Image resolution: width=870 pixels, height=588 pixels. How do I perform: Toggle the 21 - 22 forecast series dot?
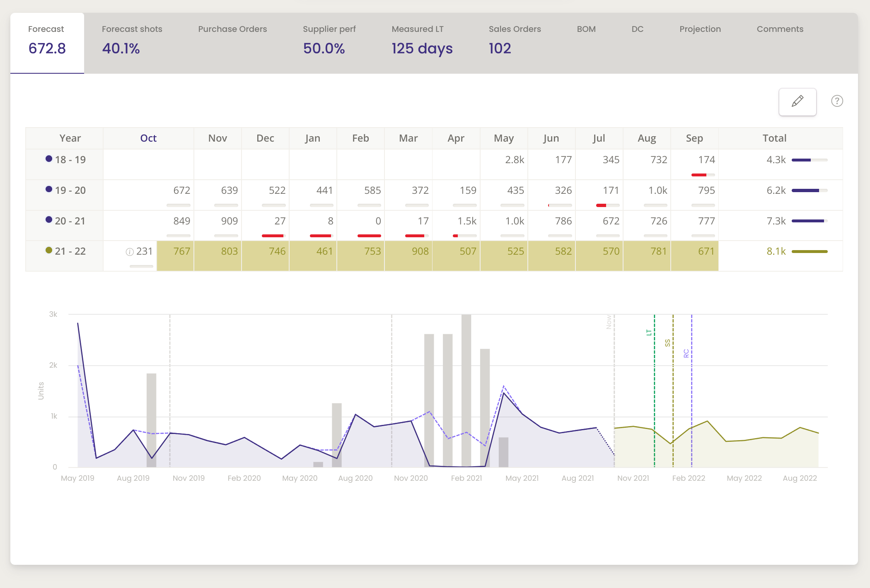click(x=49, y=250)
